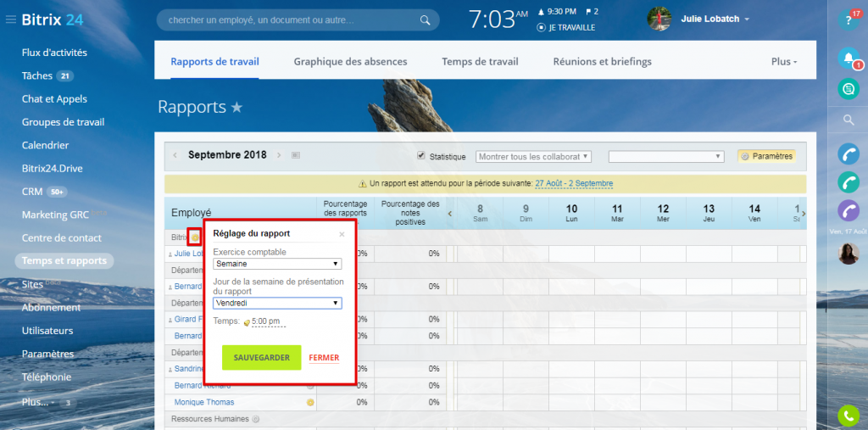Open the hamburger menu beside the Bitrix 24 logo
The width and height of the screenshot is (868, 430).
(10, 20)
